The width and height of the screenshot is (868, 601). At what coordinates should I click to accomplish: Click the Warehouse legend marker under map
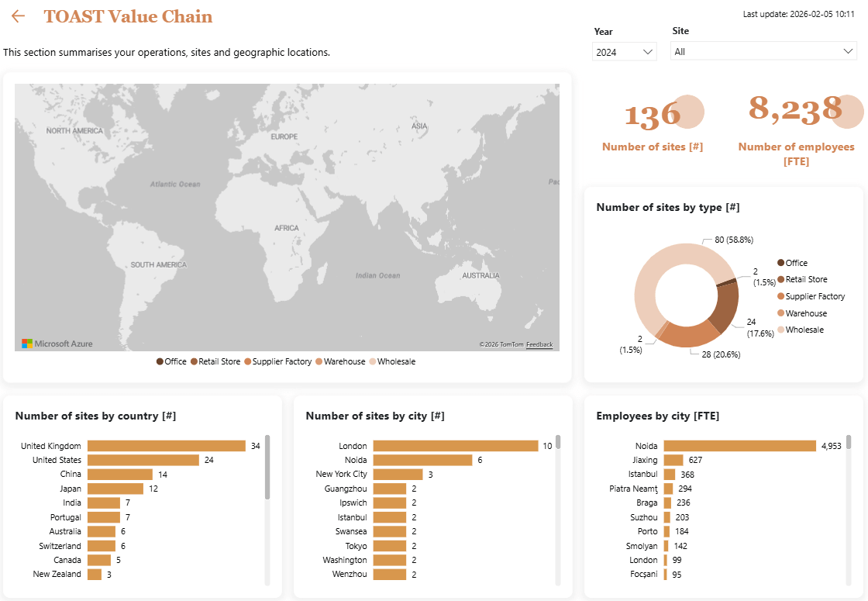tap(319, 361)
